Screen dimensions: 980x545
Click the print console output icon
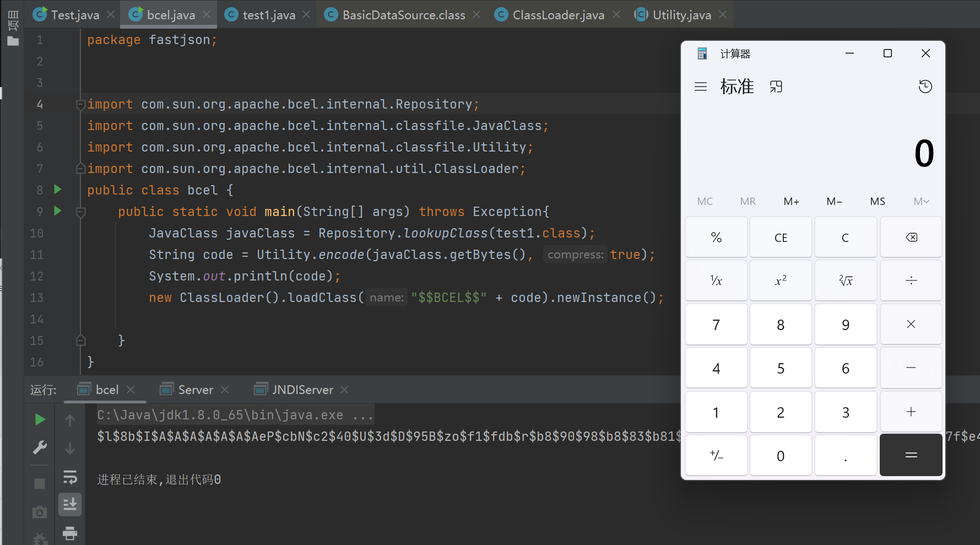(x=70, y=533)
